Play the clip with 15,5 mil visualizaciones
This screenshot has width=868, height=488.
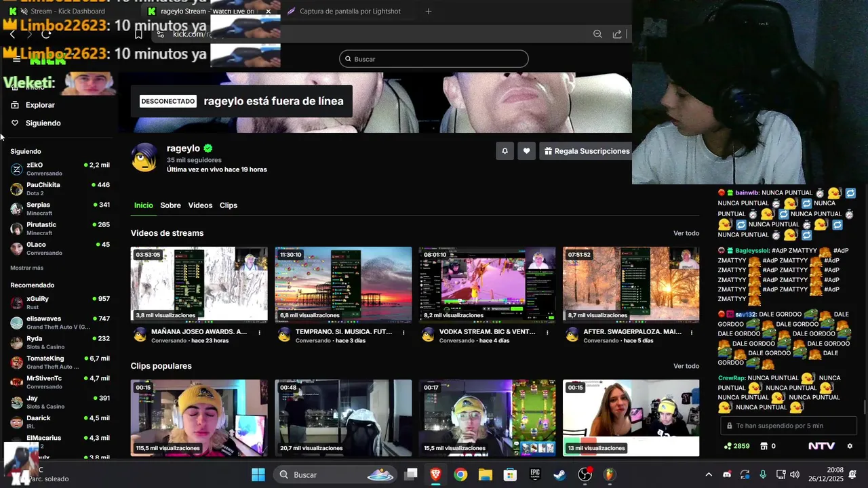coord(487,418)
